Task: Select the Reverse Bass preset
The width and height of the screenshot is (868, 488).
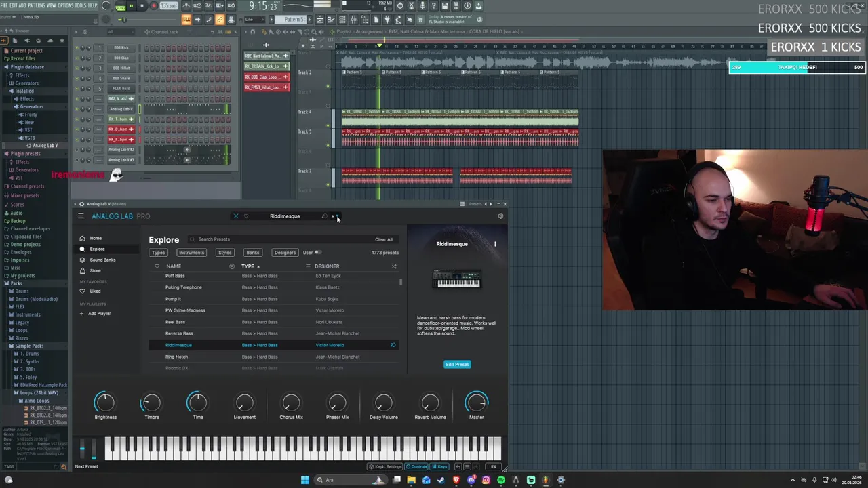Action: pyautogui.click(x=273, y=333)
